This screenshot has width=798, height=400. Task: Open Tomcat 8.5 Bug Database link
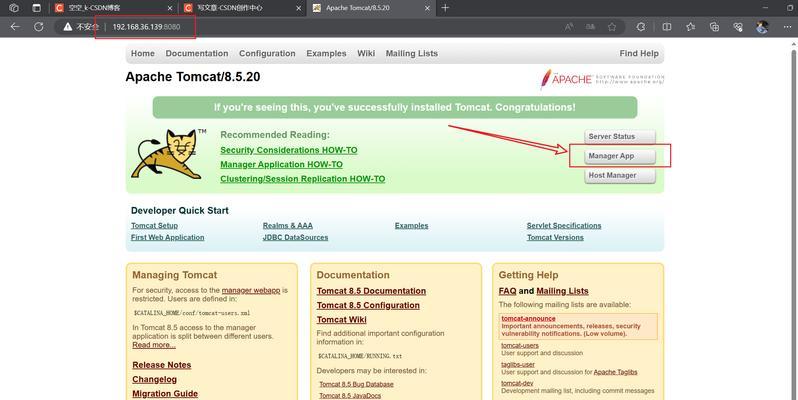click(356, 384)
